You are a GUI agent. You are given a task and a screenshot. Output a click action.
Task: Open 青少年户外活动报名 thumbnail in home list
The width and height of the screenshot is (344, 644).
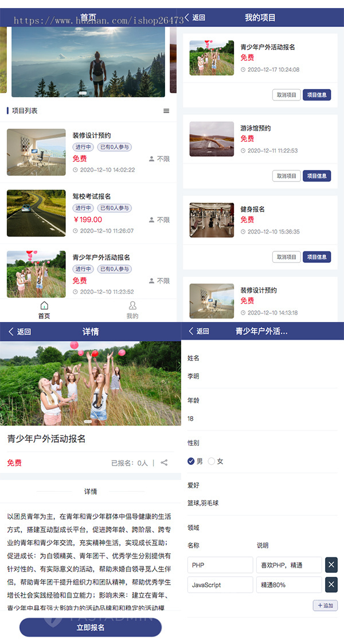(x=36, y=274)
